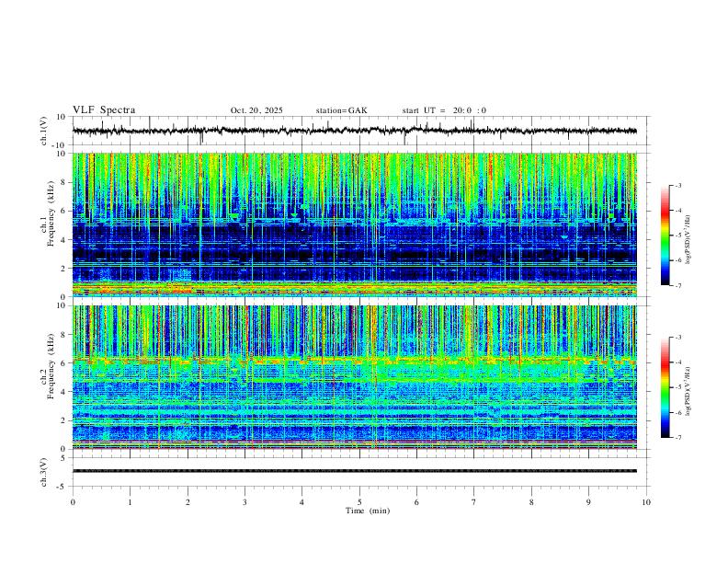Click the "-5" tick on ch.1 colorbar

click(x=677, y=236)
